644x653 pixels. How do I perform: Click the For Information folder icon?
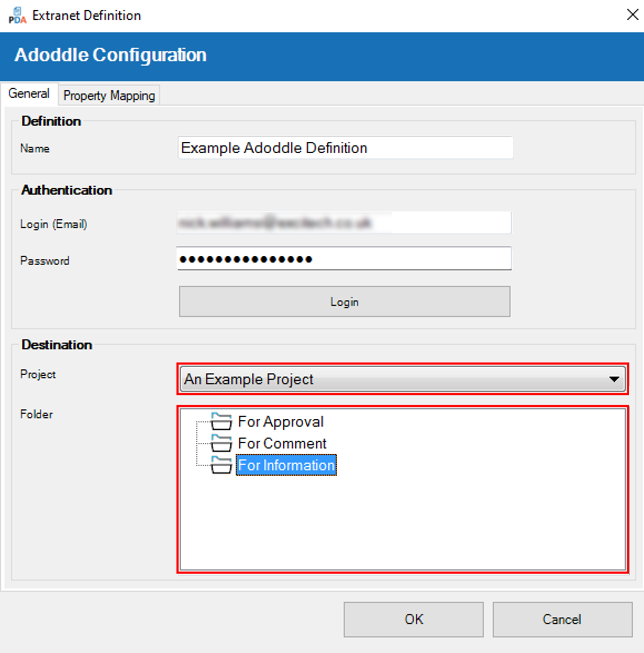[x=221, y=465]
